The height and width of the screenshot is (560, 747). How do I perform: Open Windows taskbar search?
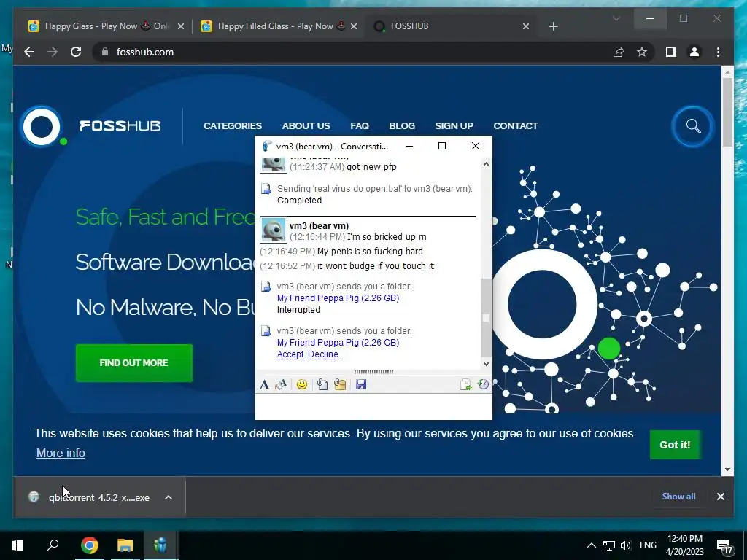(x=53, y=545)
